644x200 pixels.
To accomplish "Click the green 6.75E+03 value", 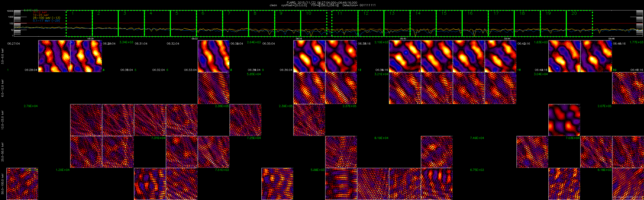I will [477, 170].
